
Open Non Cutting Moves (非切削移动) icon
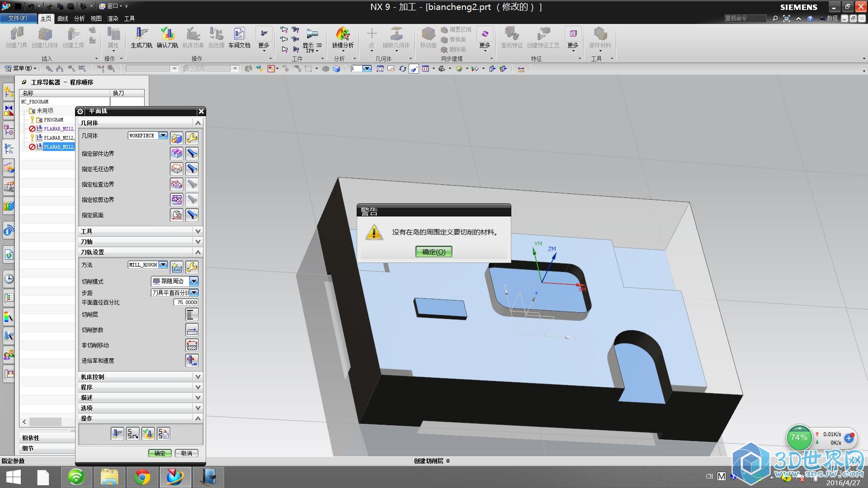(192, 345)
